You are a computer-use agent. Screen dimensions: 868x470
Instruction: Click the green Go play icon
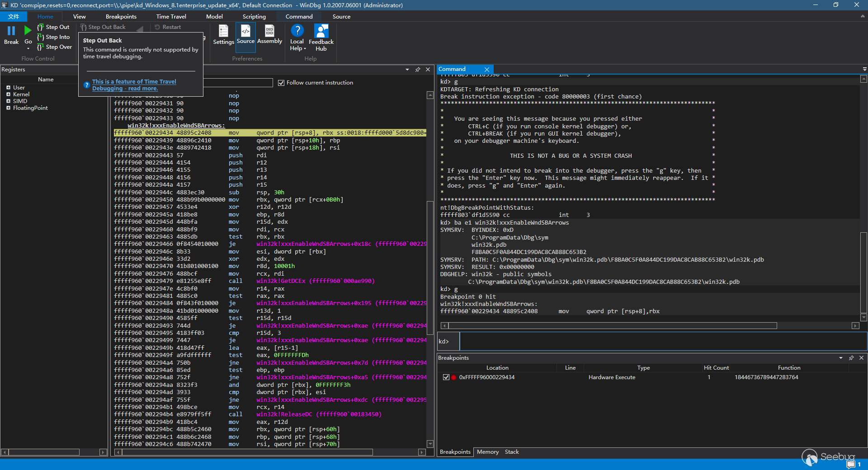(28, 31)
